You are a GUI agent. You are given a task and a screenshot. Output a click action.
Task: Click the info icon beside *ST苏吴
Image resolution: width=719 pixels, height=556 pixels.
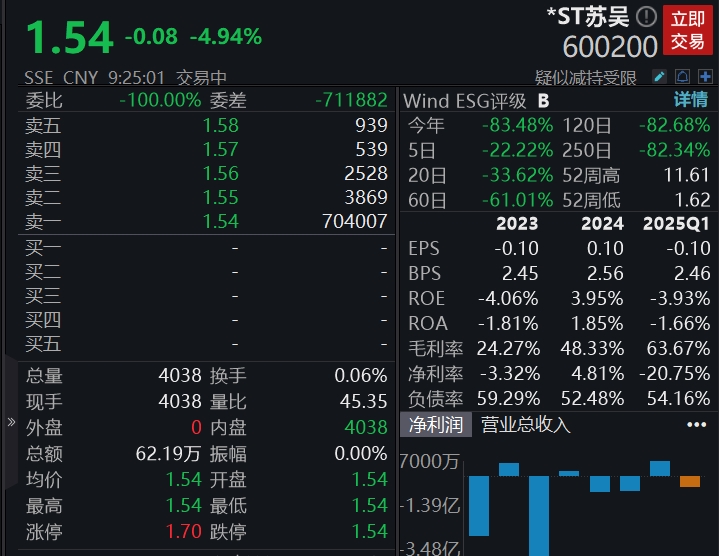tap(647, 16)
